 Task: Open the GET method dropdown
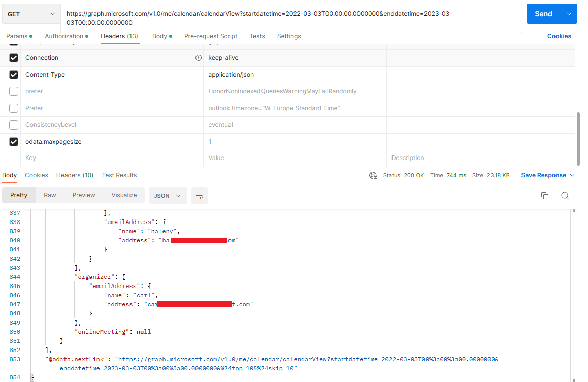(x=31, y=14)
